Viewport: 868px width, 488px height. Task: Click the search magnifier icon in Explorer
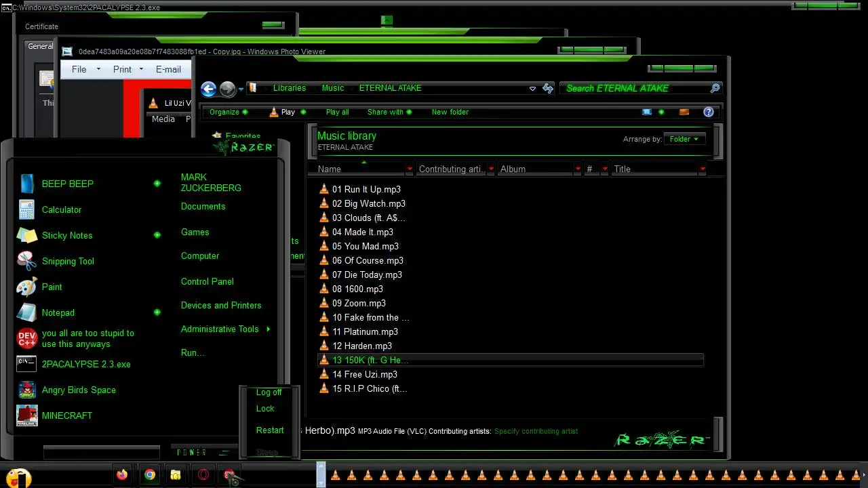(715, 88)
